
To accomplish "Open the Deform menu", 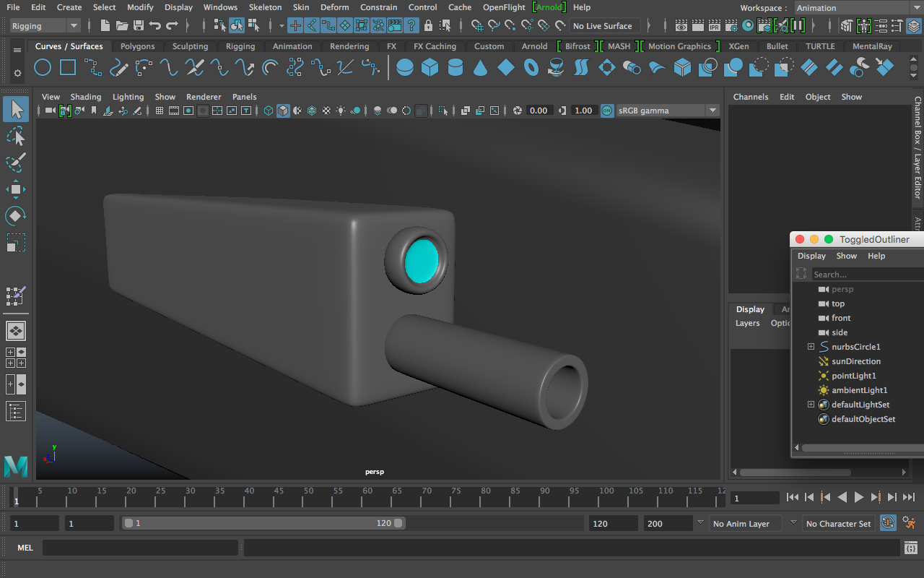I will (334, 7).
